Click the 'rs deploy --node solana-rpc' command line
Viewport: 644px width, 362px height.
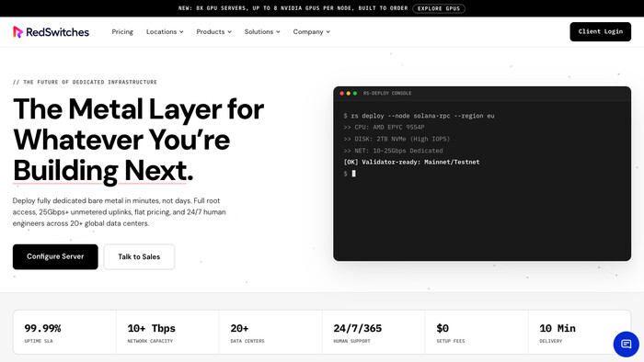coord(419,116)
